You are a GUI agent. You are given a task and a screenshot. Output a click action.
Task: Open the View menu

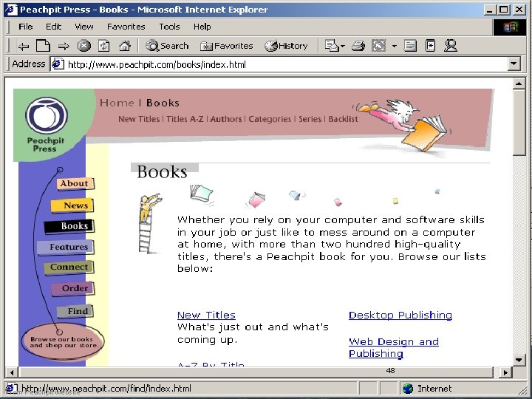click(83, 27)
